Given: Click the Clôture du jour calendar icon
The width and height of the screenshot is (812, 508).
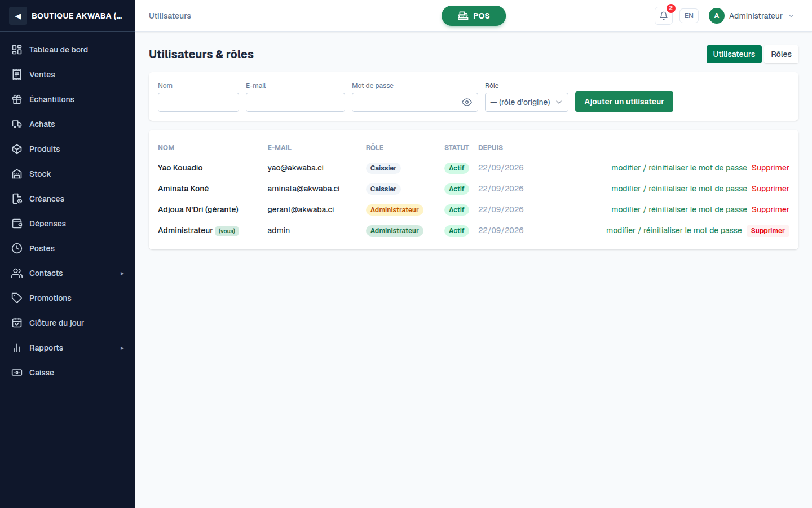Looking at the screenshot, I should coord(17,323).
